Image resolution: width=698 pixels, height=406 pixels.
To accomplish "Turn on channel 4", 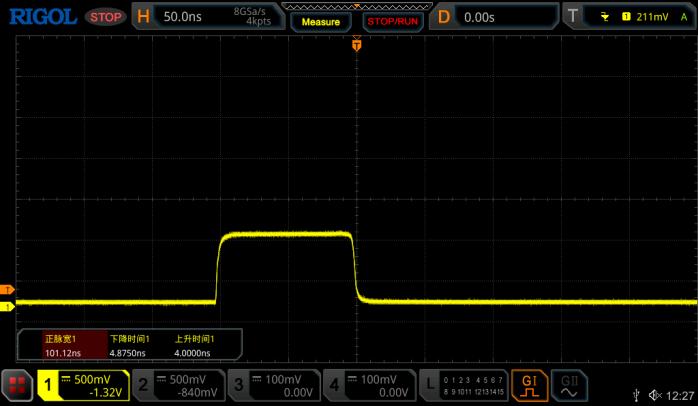I will pyautogui.click(x=368, y=385).
